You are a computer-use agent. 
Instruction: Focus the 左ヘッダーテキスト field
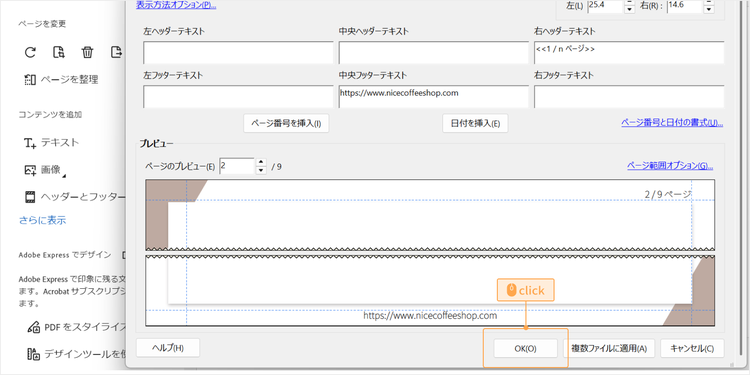coord(238,53)
